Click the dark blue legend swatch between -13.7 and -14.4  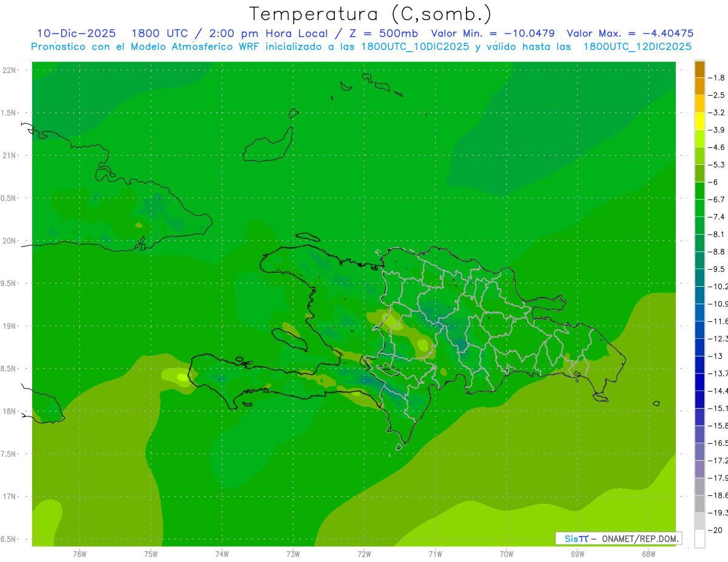point(699,382)
